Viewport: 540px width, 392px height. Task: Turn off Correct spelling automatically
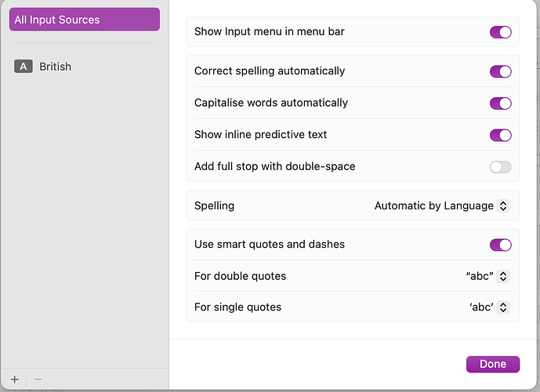(x=500, y=71)
